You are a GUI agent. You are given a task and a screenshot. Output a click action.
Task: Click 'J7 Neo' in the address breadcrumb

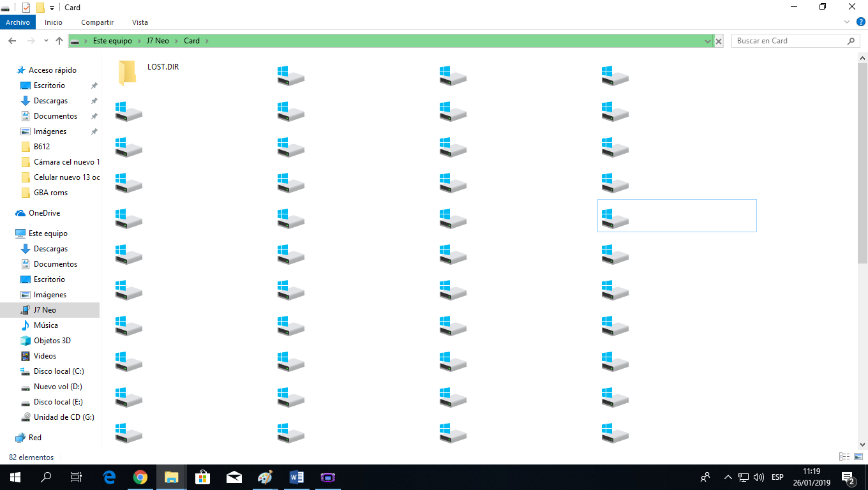tap(158, 41)
